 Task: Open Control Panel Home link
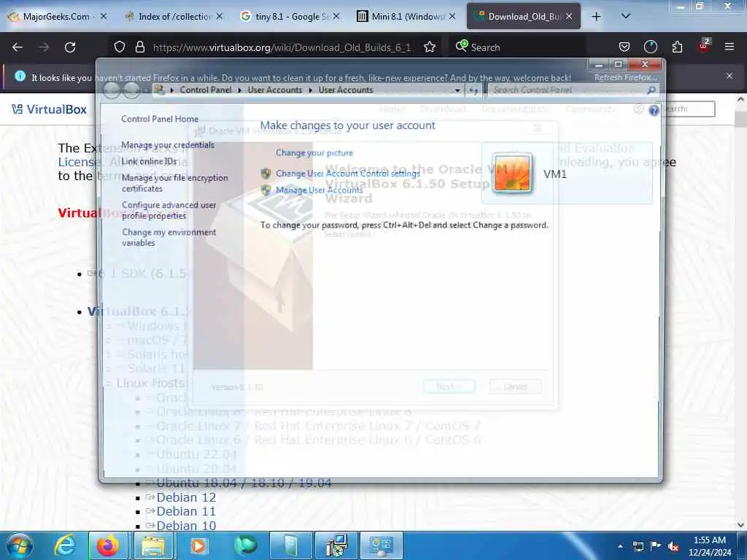160,119
